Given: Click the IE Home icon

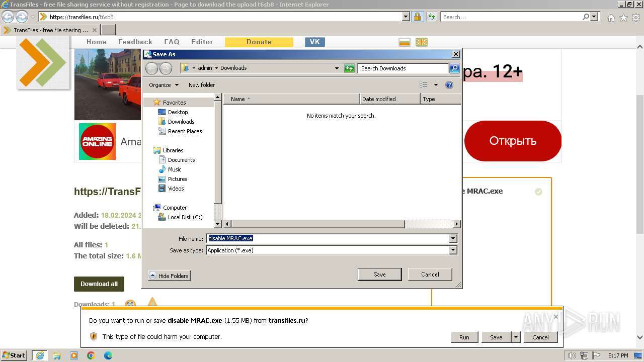Looking at the screenshot, I should tap(611, 18).
